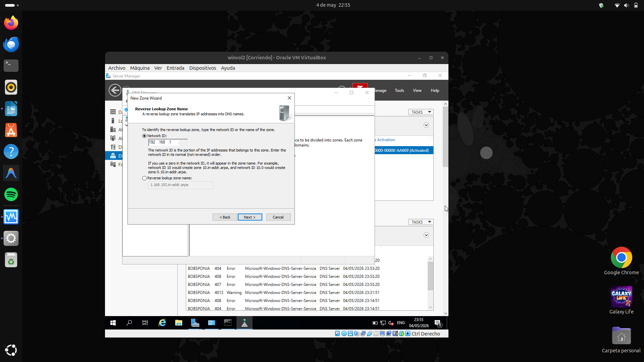The width and height of the screenshot is (644, 362).
Task: Click the reverse lookup zone name field
Action: 180,185
